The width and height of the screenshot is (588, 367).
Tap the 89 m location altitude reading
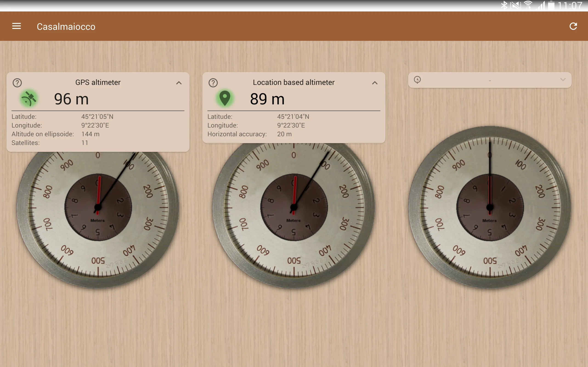click(267, 99)
